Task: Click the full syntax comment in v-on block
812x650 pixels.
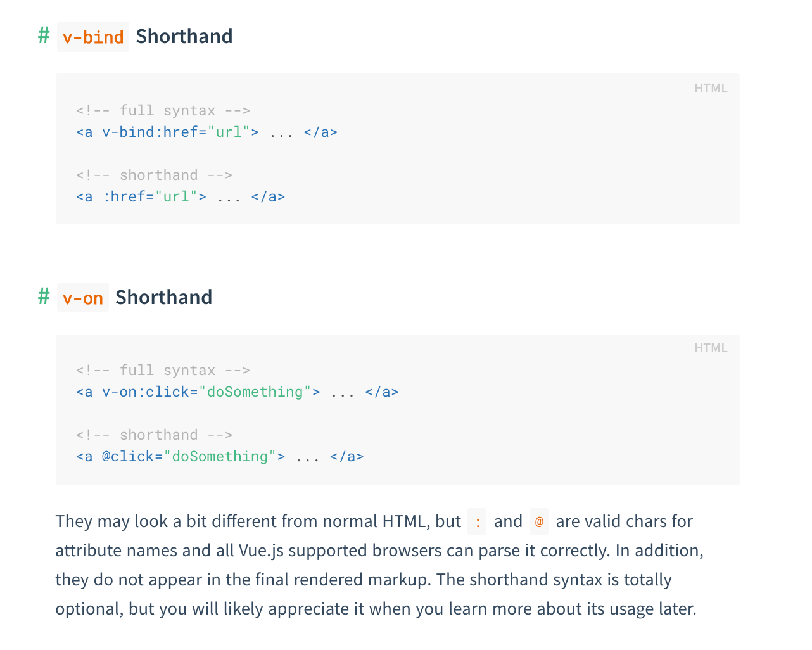Action: point(163,370)
